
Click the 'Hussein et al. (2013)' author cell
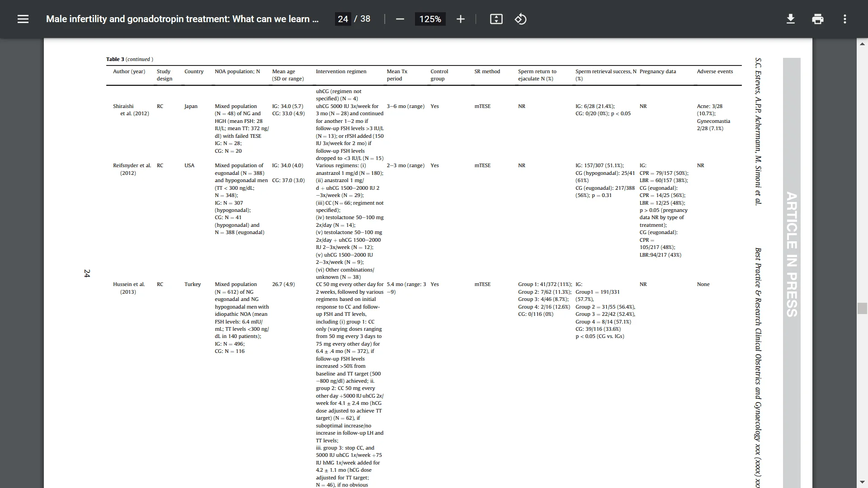point(129,288)
